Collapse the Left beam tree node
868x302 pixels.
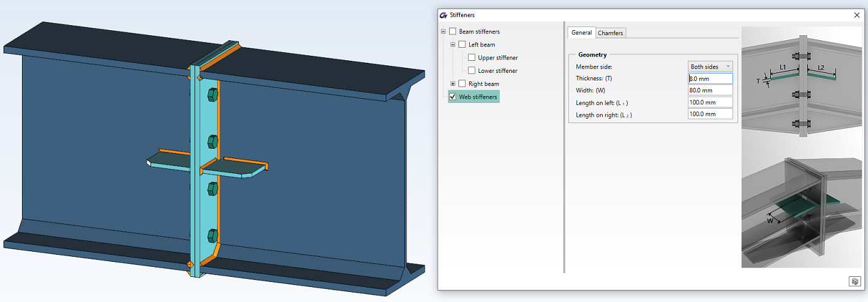[x=453, y=45]
